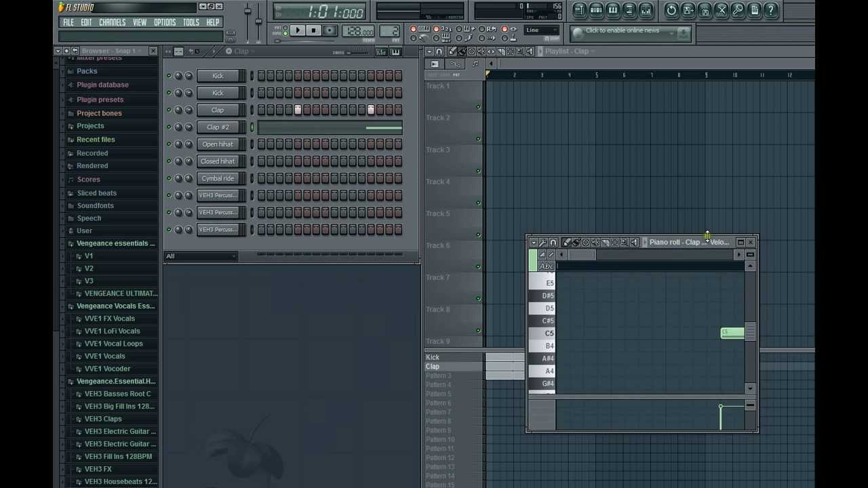Click the save new version icon

click(688, 10)
